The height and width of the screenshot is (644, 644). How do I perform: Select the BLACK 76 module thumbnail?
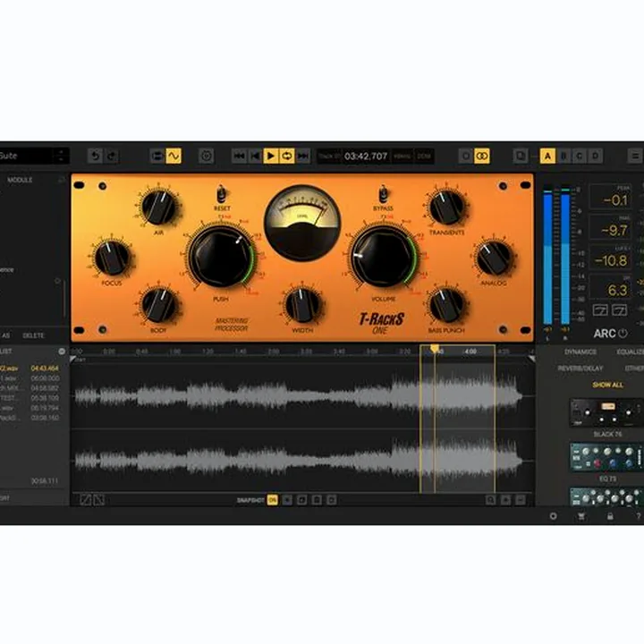(x=607, y=412)
